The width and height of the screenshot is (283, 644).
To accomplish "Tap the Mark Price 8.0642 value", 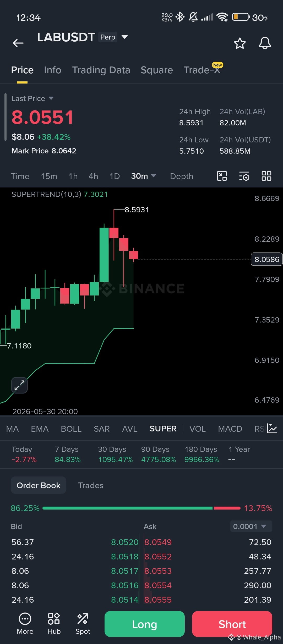I will coord(64,151).
